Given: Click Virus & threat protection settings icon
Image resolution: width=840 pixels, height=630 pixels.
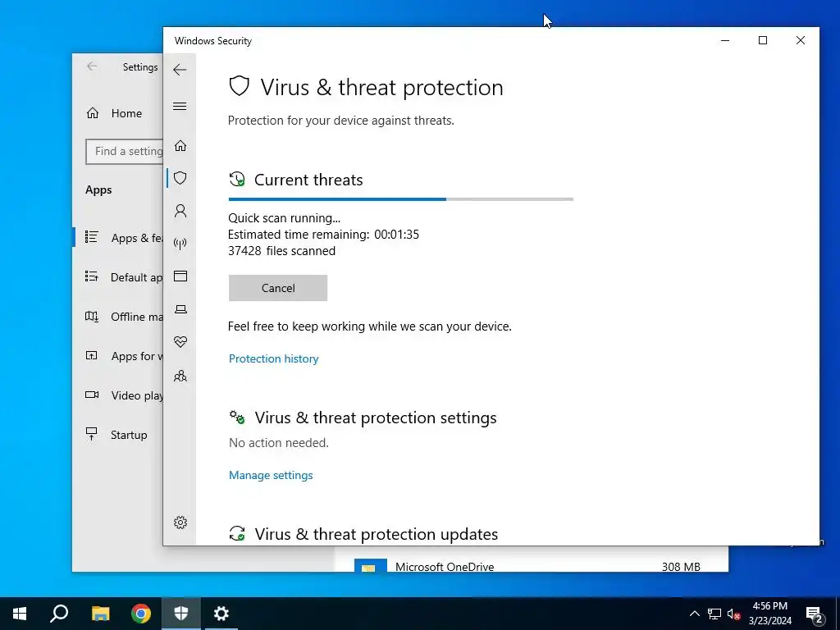Looking at the screenshot, I should pos(237,418).
